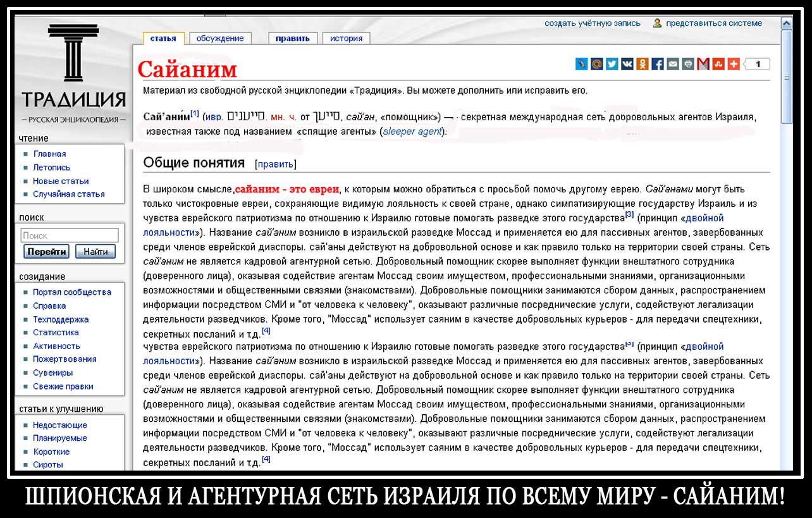
Task: Click the Перейти search button
Action: click(x=47, y=252)
